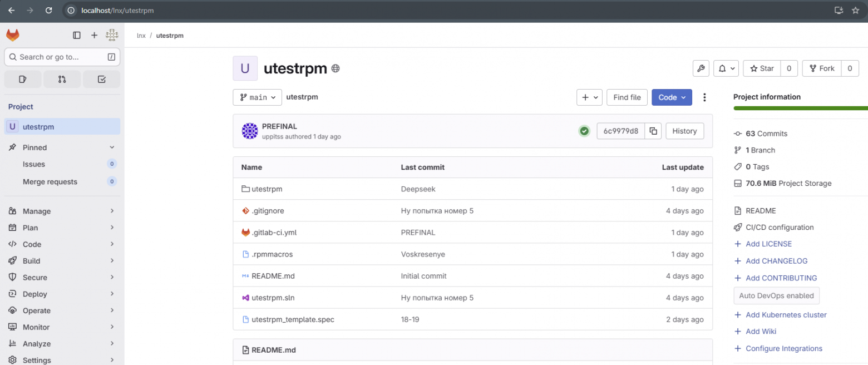Viewport: 868px width, 365px height.
Task: Open the commit History button
Action: point(684,131)
